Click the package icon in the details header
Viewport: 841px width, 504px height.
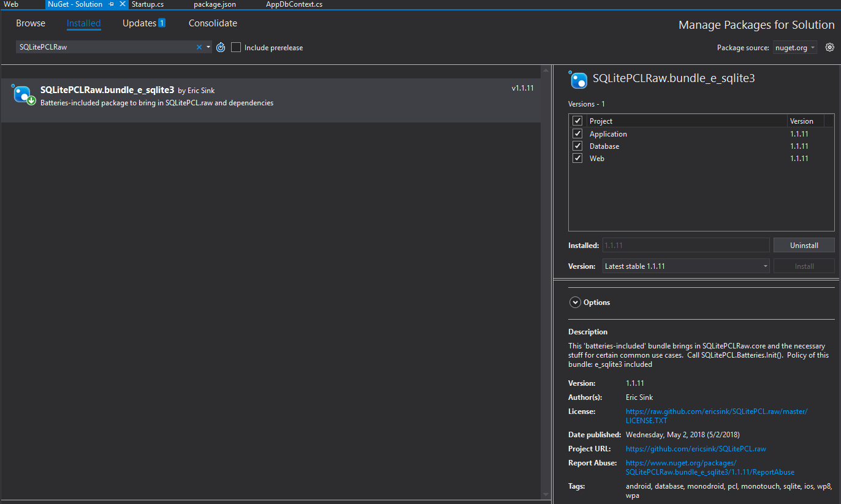point(578,80)
